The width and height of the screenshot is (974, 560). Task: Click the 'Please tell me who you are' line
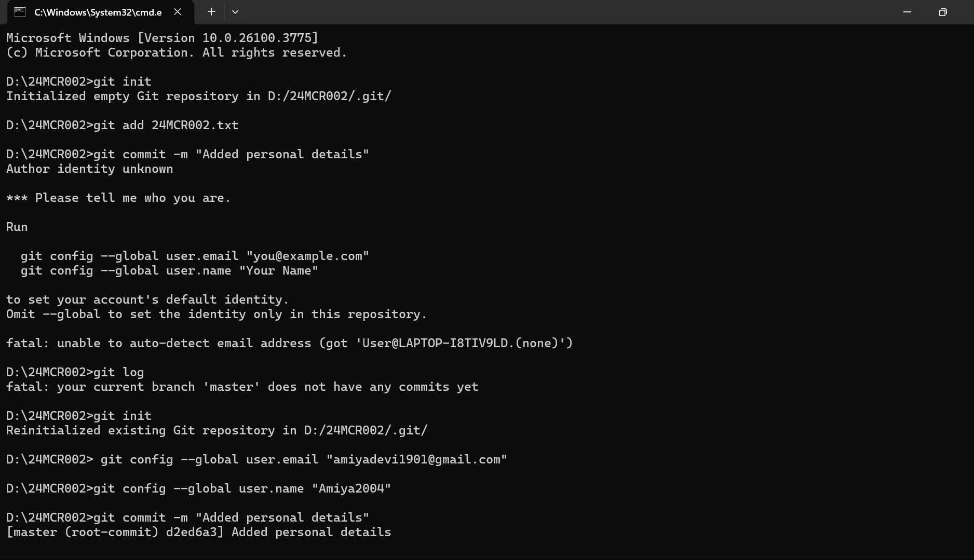click(118, 198)
